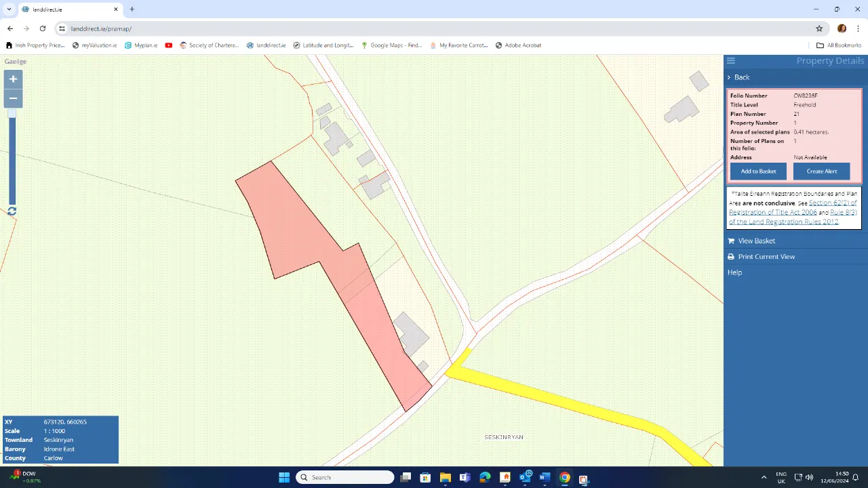Open the hamburger menu in Property Details panel
The width and height of the screenshot is (868, 488).
[x=730, y=60]
